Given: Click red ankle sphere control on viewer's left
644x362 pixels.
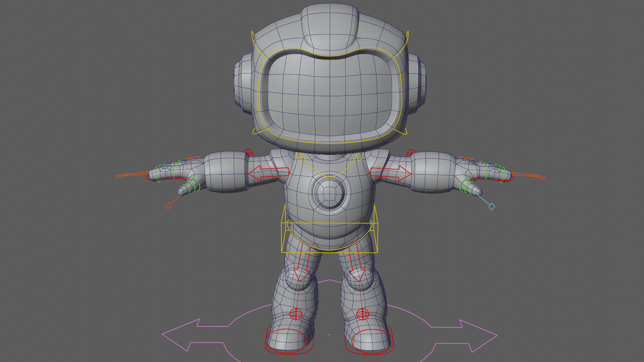Looking at the screenshot, I should pyautogui.click(x=296, y=314).
